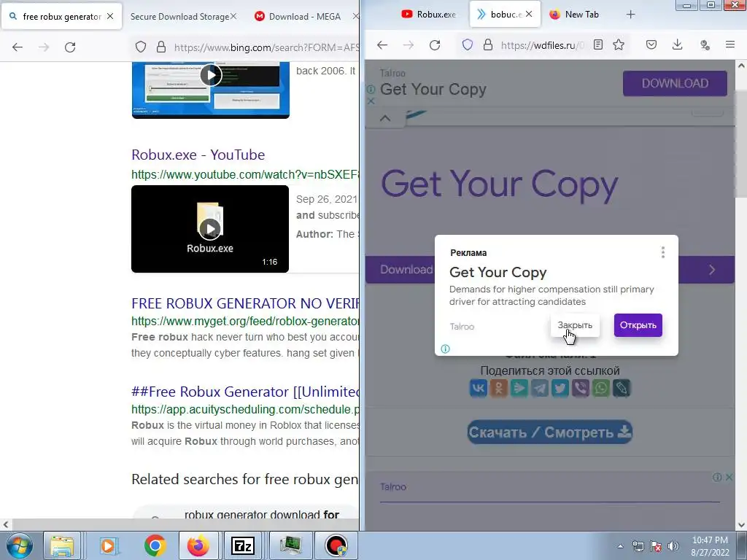Click Forward arrow in left Bing browser window
Screen dimensions: 747x560
[x=44, y=47]
